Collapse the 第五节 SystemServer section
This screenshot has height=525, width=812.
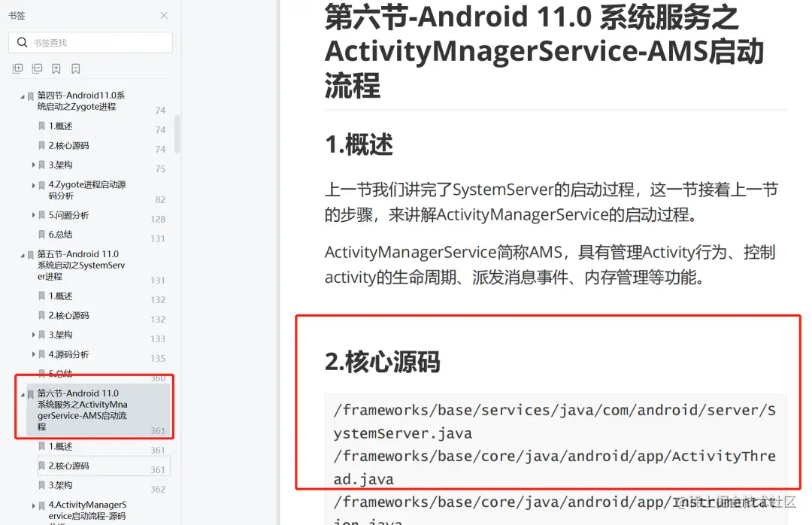click(x=23, y=255)
